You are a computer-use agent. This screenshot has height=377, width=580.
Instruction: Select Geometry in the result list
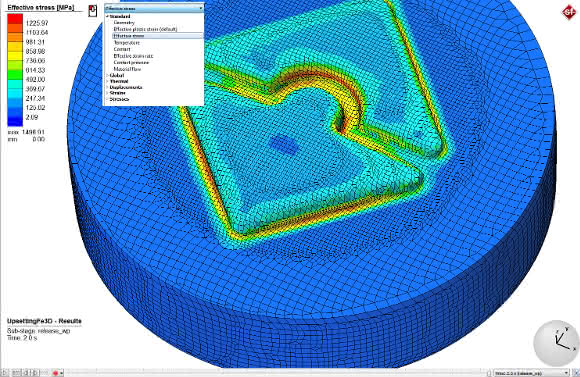point(124,23)
